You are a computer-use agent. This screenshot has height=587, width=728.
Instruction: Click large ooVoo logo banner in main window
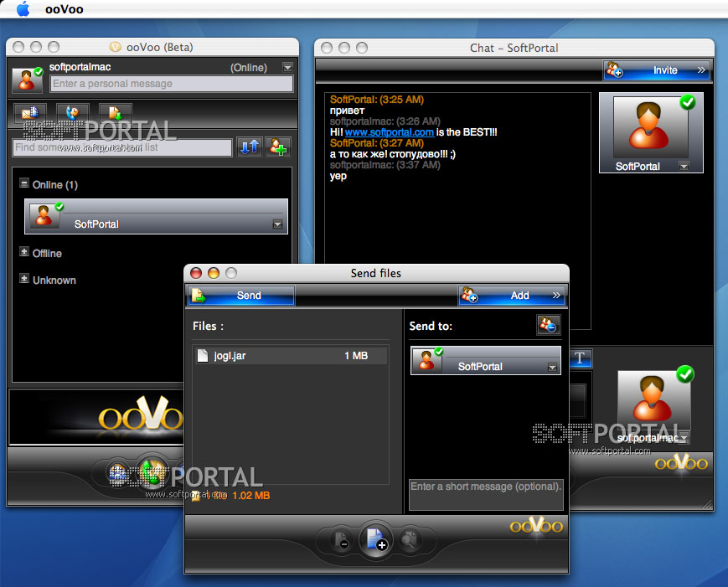coord(140,414)
